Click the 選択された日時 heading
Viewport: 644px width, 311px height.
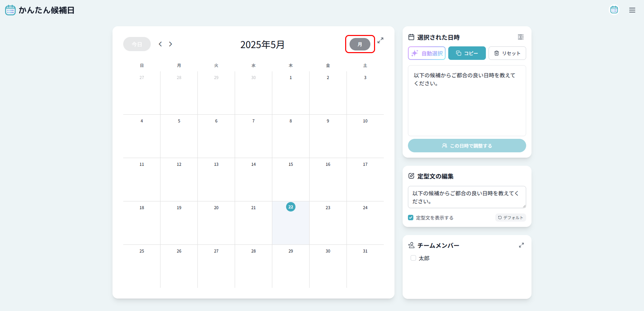[x=438, y=37]
